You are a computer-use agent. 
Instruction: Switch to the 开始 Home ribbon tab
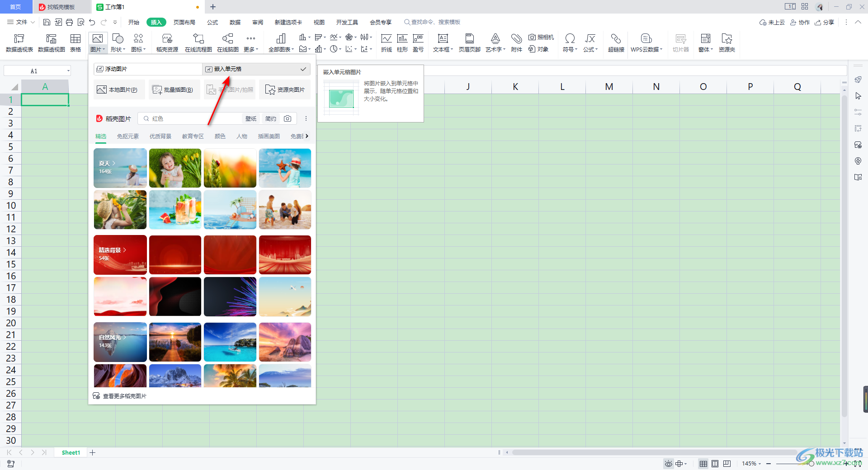pos(134,22)
